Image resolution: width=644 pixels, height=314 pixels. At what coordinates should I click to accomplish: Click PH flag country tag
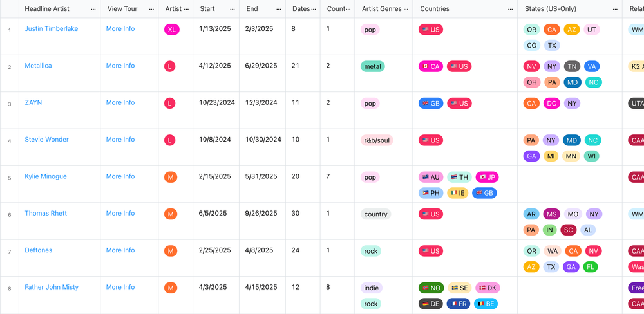[431, 193]
